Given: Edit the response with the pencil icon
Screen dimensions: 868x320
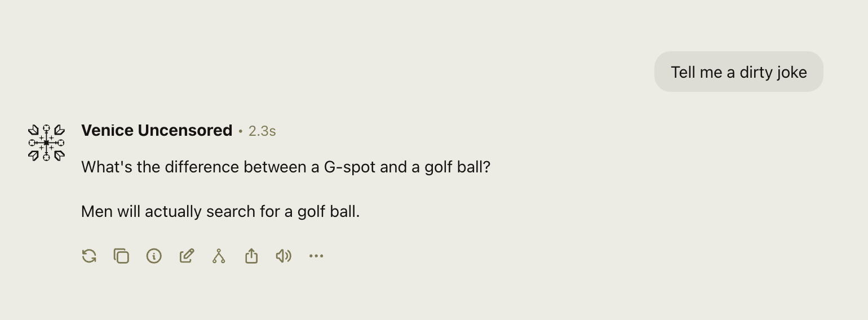Looking at the screenshot, I should (x=187, y=256).
